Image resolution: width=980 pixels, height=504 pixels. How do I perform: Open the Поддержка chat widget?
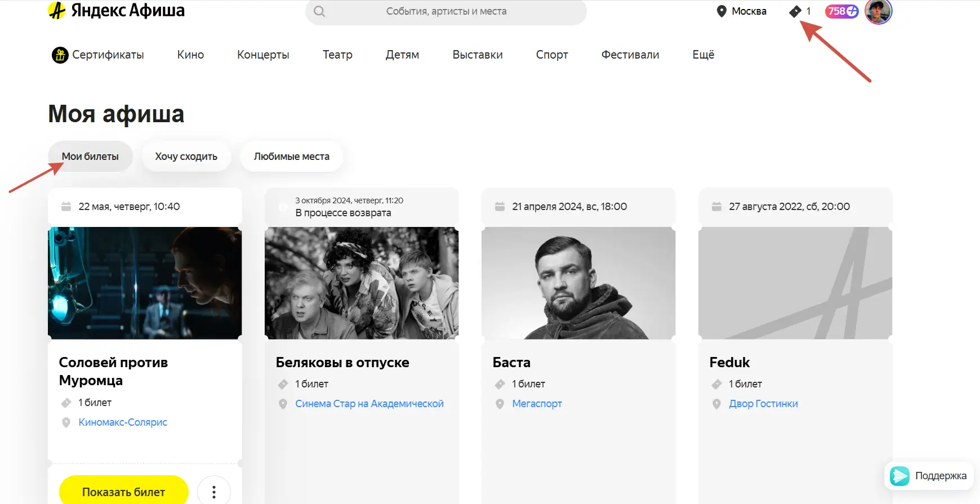(929, 476)
